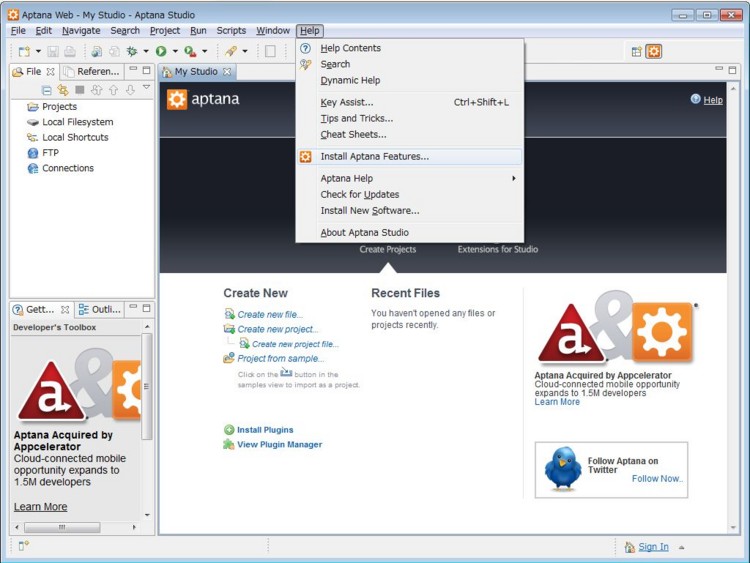Click the Project from sample... link

[x=280, y=358]
